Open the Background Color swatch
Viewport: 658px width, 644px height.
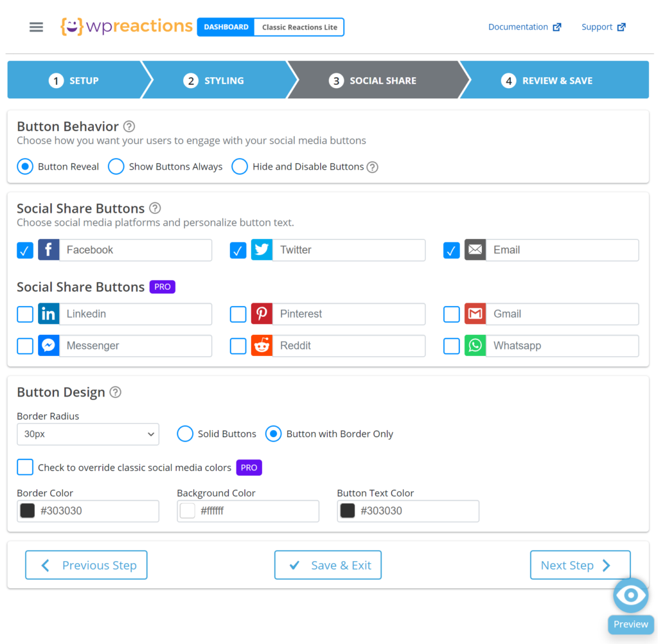[188, 511]
